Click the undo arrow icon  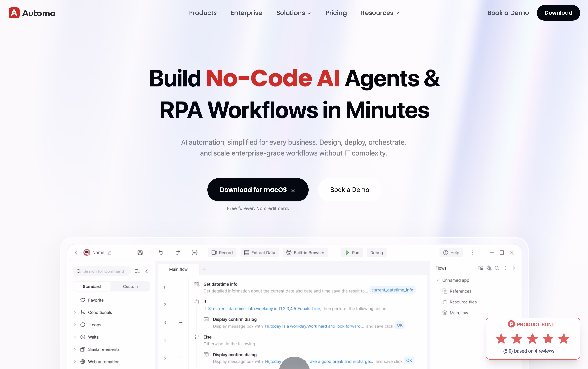[x=161, y=252]
